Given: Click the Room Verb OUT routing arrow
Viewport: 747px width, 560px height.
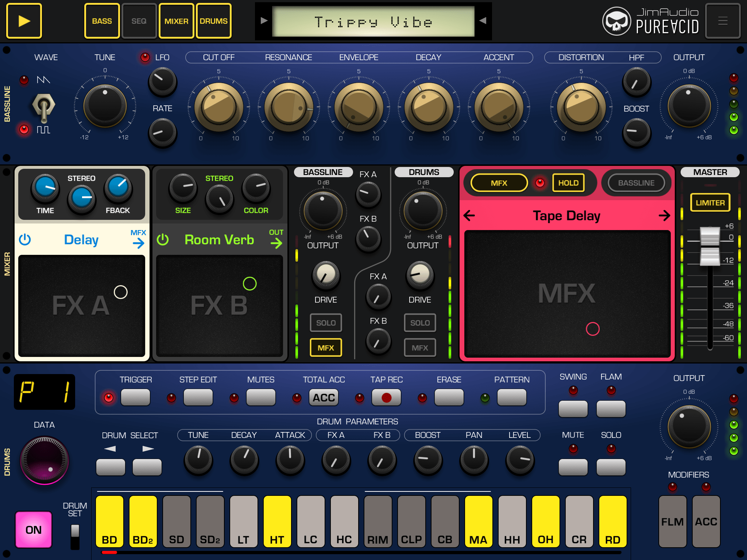Looking at the screenshot, I should [x=276, y=243].
